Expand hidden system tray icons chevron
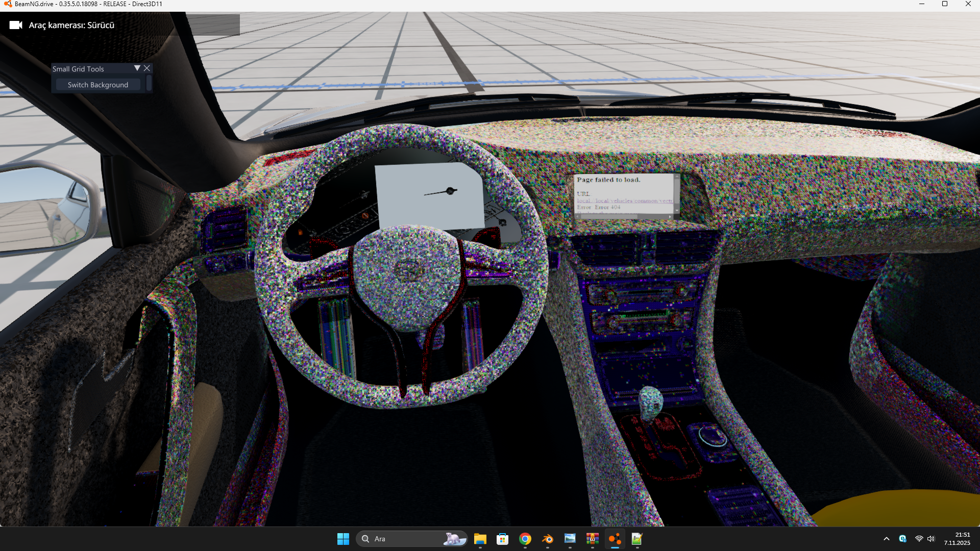 point(887,539)
